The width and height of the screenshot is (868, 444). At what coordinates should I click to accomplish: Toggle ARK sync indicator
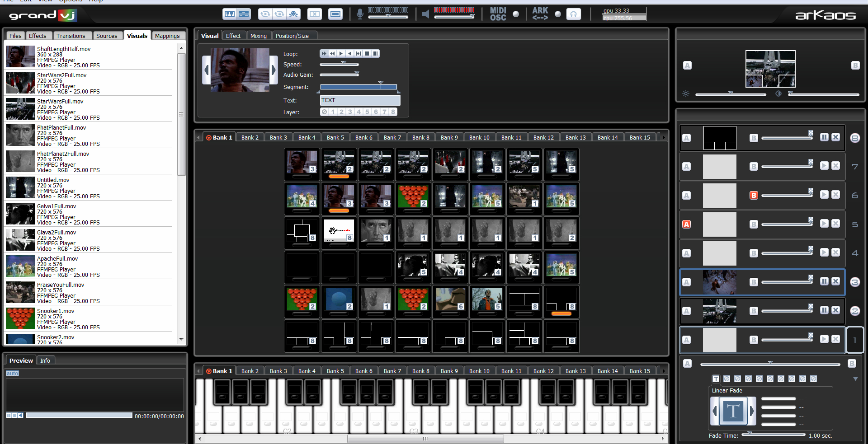coord(558,14)
